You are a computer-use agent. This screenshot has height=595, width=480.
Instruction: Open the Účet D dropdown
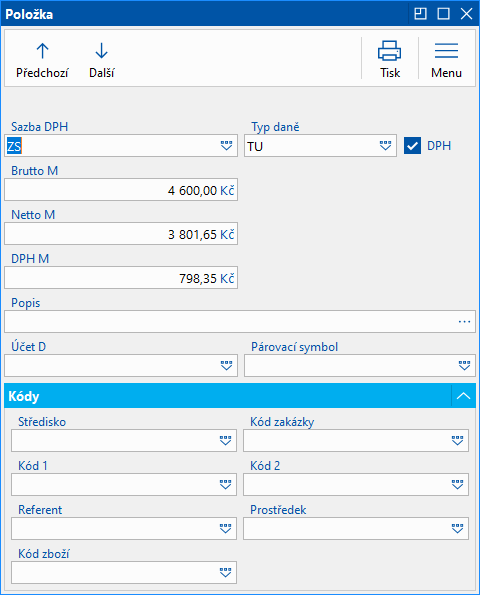click(227, 366)
